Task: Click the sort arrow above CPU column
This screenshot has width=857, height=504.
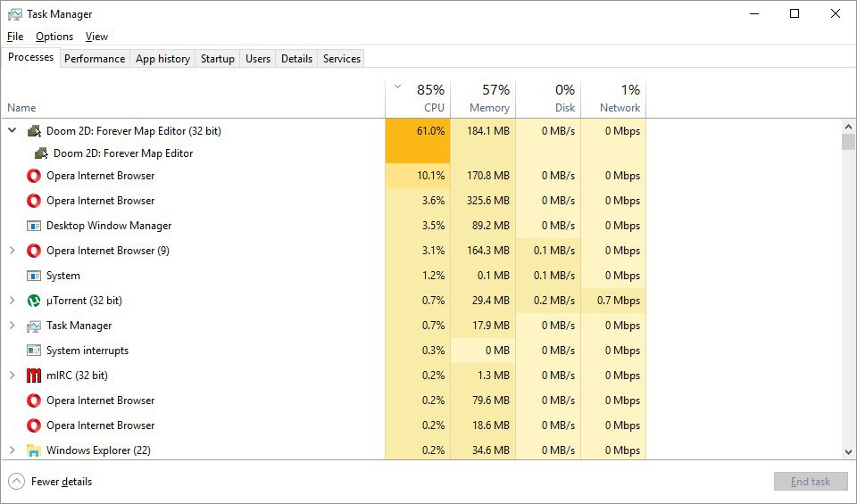Action: (x=398, y=87)
